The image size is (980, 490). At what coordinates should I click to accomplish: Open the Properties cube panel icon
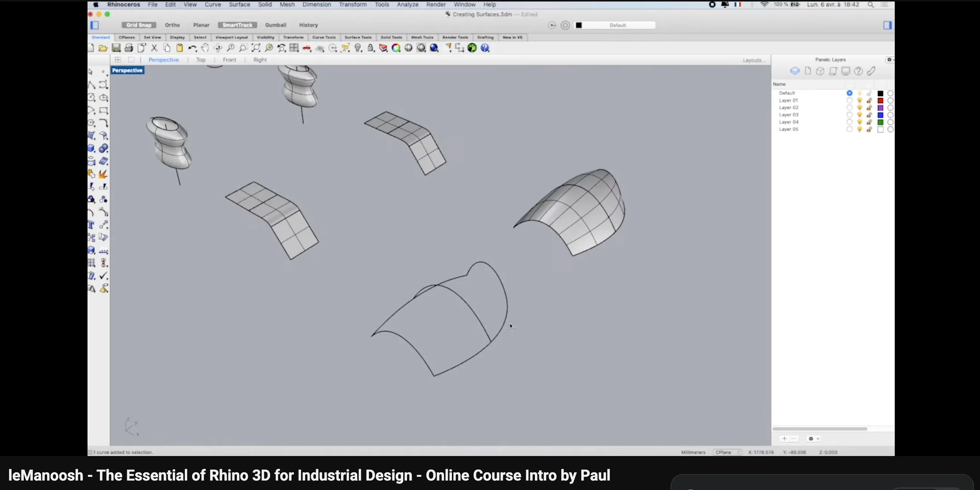click(x=820, y=71)
